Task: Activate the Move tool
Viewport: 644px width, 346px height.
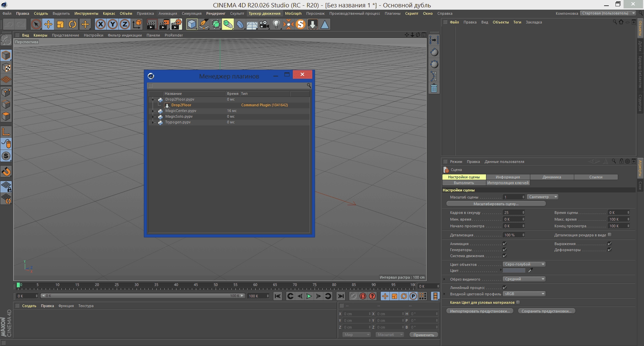Action: pos(48,24)
